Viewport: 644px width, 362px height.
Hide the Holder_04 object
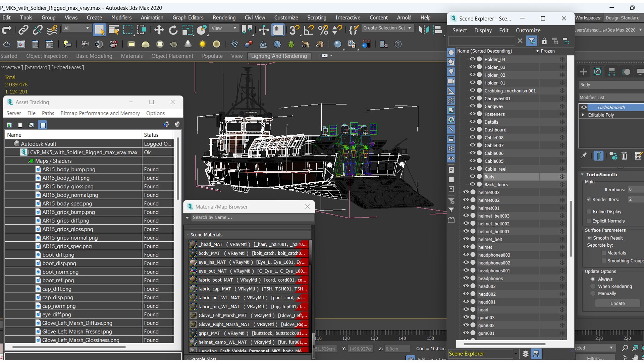tap(472, 59)
